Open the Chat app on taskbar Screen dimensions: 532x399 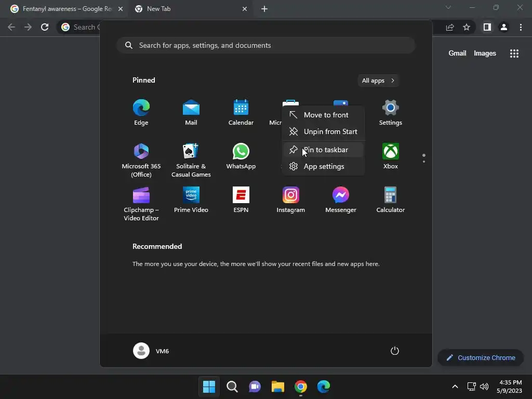(255, 387)
